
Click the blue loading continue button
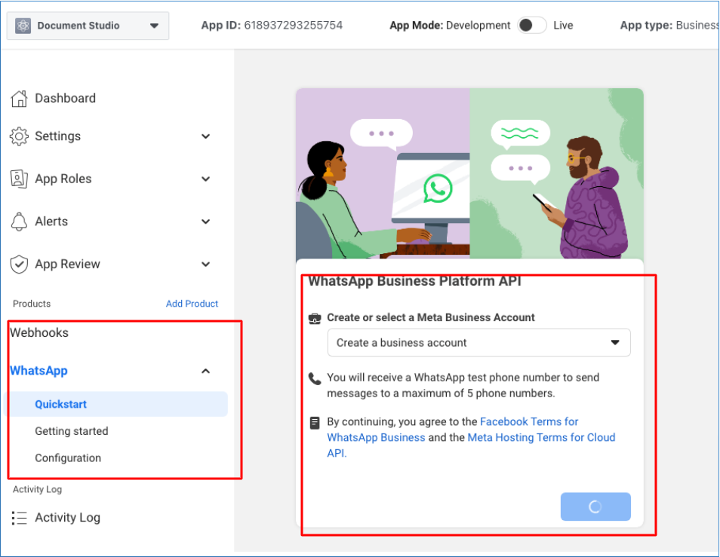click(x=596, y=506)
